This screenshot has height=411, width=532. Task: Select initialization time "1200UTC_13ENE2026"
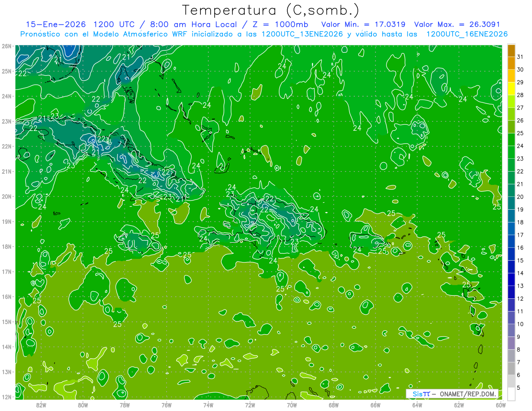tap(301, 34)
